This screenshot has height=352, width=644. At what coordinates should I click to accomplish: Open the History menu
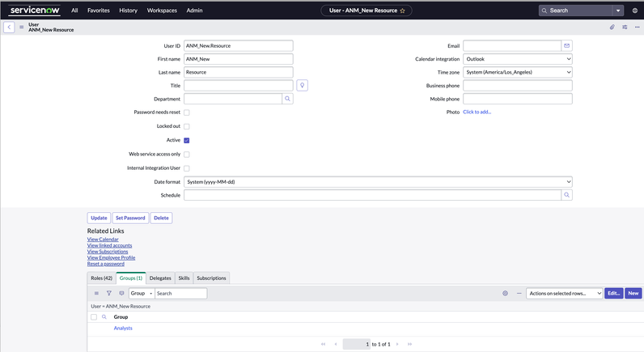[x=128, y=11]
